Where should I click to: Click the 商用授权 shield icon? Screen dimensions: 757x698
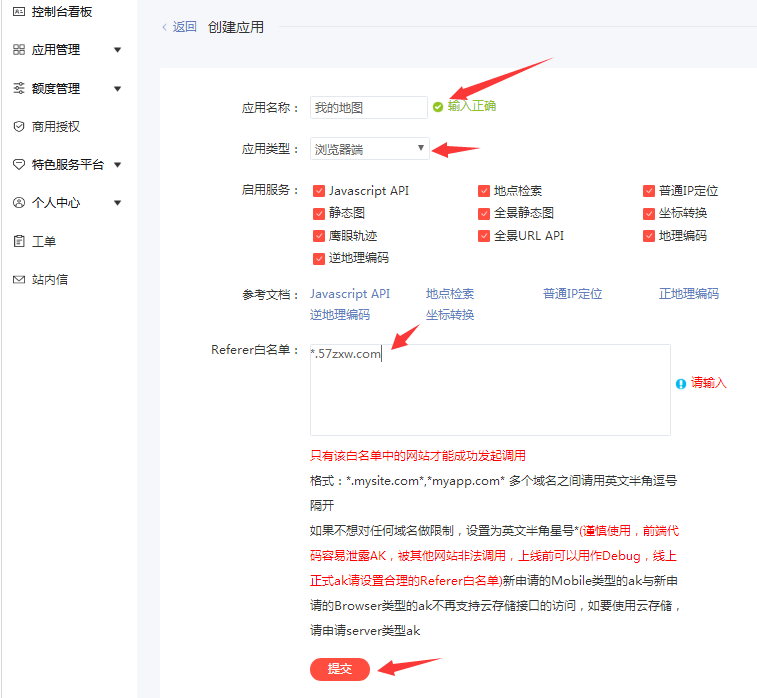point(18,126)
